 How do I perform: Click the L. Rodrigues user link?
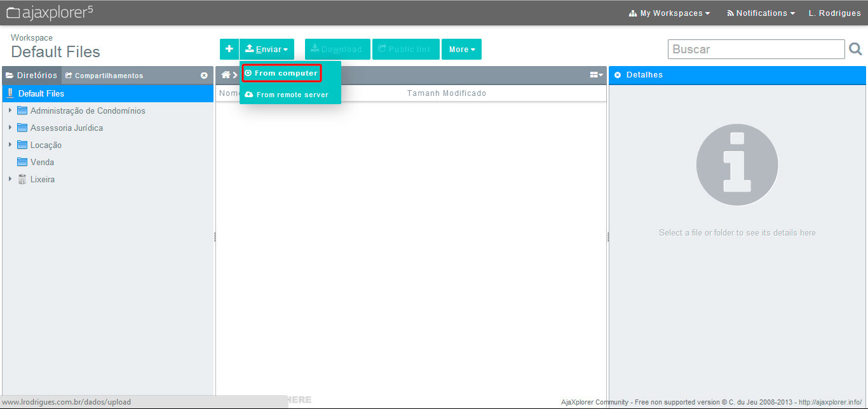click(x=834, y=13)
